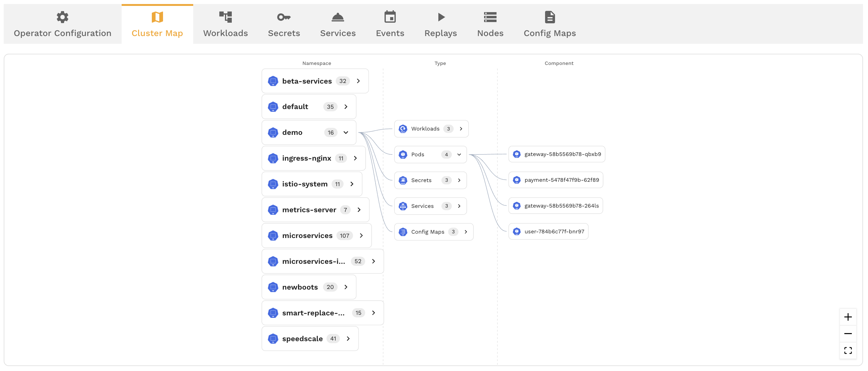Image resolution: width=868 pixels, height=371 pixels.
Task: Expand the microservices namespace
Action: tap(361, 236)
